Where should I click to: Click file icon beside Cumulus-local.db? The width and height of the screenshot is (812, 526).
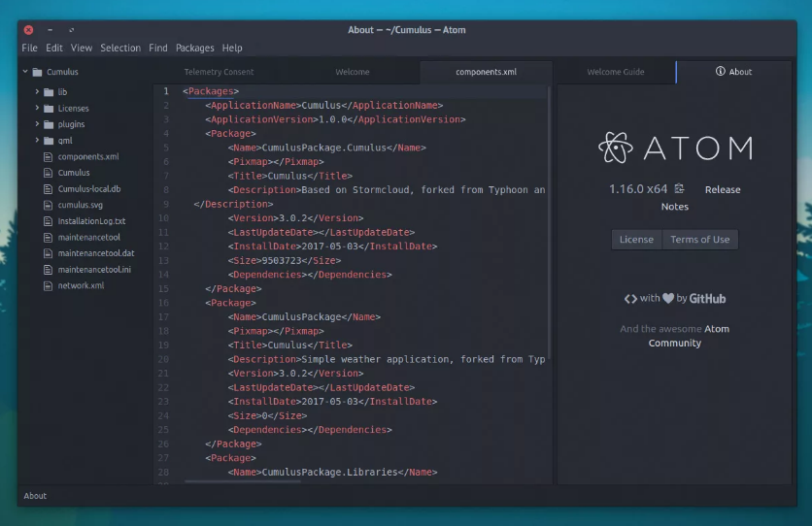pyautogui.click(x=49, y=189)
